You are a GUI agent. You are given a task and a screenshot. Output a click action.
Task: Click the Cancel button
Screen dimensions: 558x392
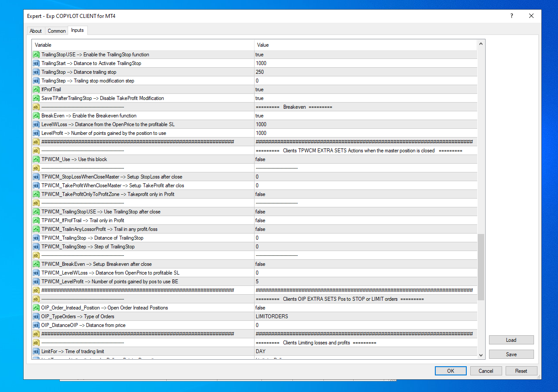(486, 371)
